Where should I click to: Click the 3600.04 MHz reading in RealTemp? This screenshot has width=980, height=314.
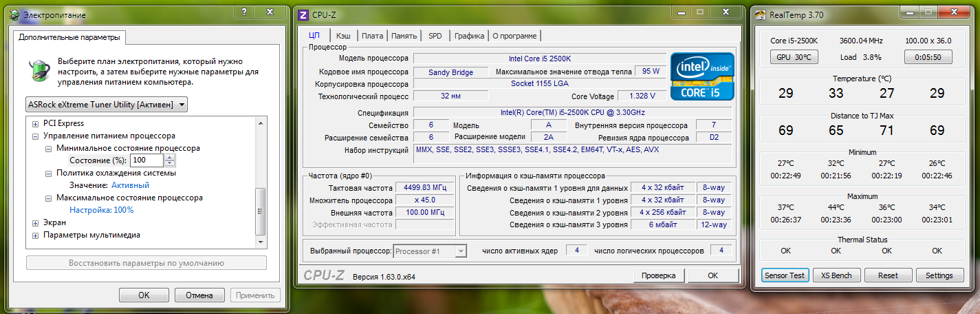860,41
